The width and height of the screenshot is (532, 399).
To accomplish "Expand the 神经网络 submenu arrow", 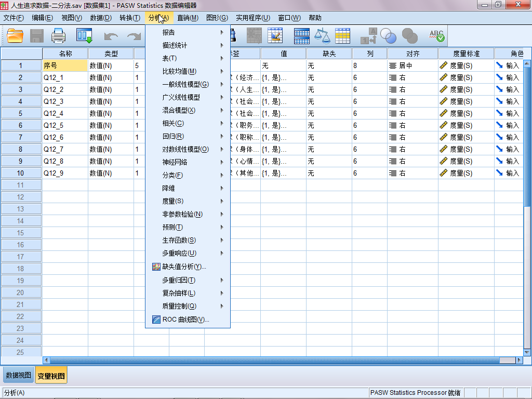I will pyautogui.click(x=221, y=162).
